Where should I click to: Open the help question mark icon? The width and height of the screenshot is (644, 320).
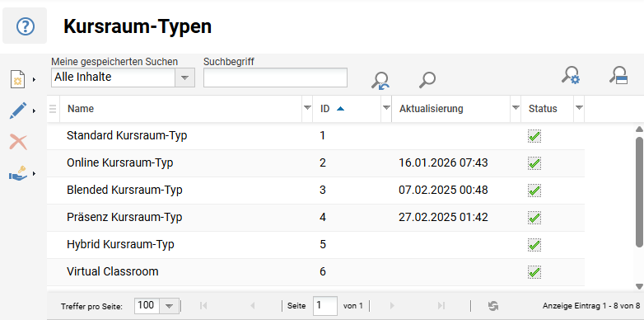(x=25, y=26)
